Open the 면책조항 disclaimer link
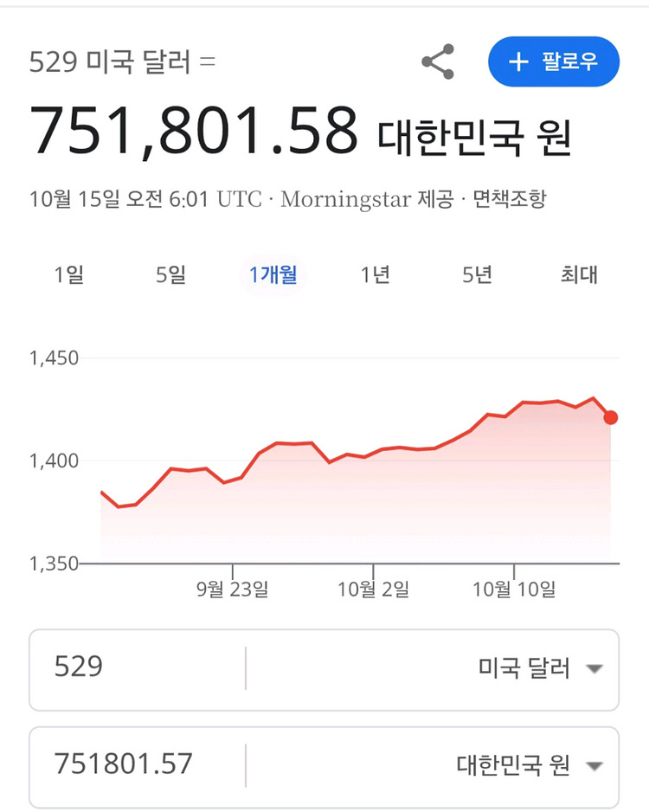The image size is (649, 812). pyautogui.click(x=509, y=199)
